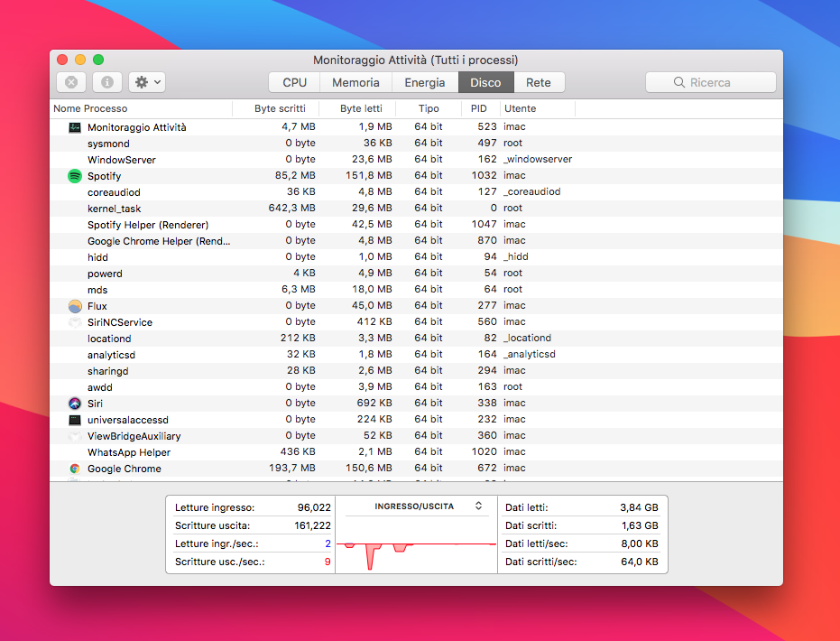Select the sharingd process row
The width and height of the screenshot is (840, 641).
click(x=416, y=371)
